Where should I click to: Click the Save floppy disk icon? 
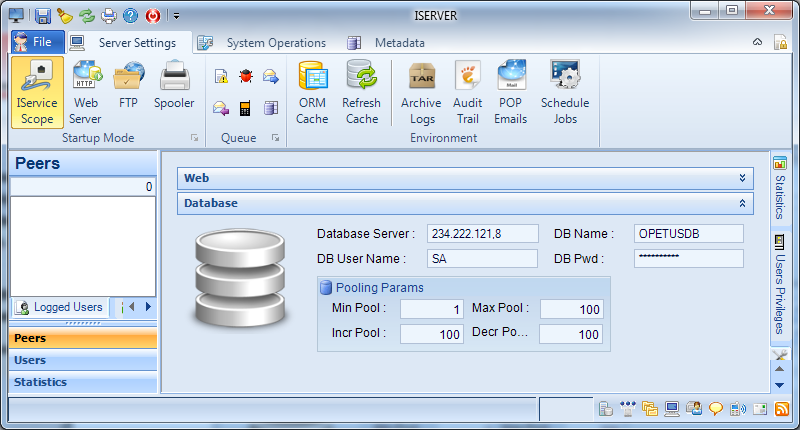click(x=42, y=16)
